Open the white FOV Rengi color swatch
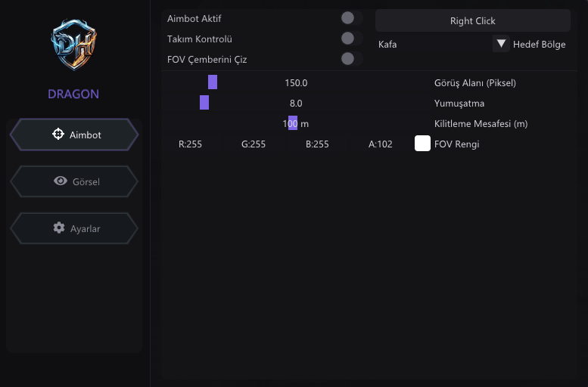The height and width of the screenshot is (387, 588). pyautogui.click(x=422, y=144)
